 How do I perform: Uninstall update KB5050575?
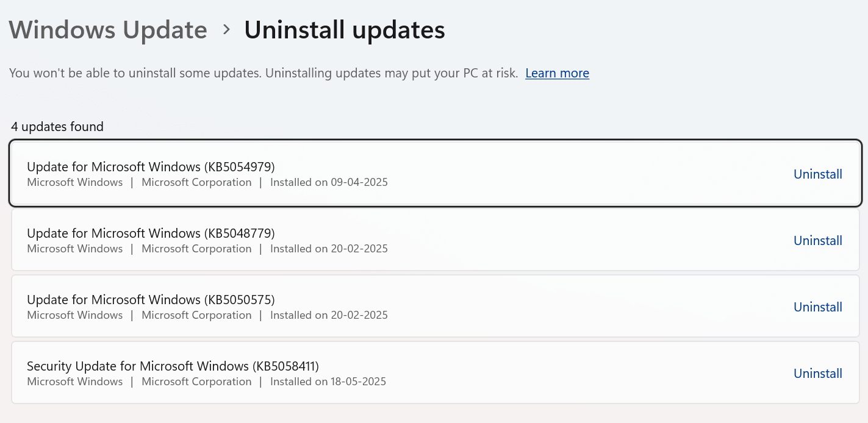(x=817, y=307)
